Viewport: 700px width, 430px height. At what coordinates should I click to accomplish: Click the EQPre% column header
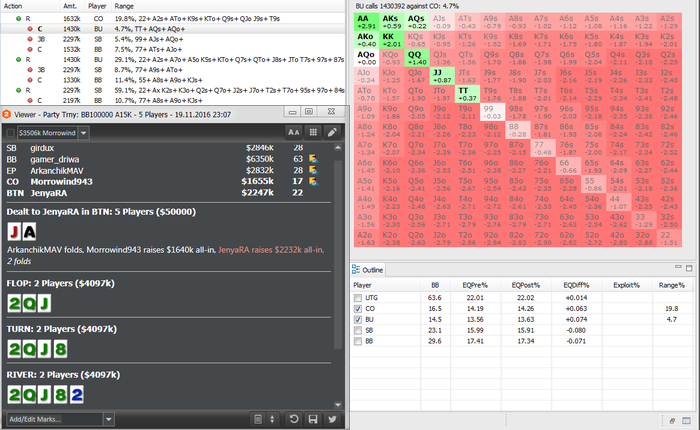(475, 285)
